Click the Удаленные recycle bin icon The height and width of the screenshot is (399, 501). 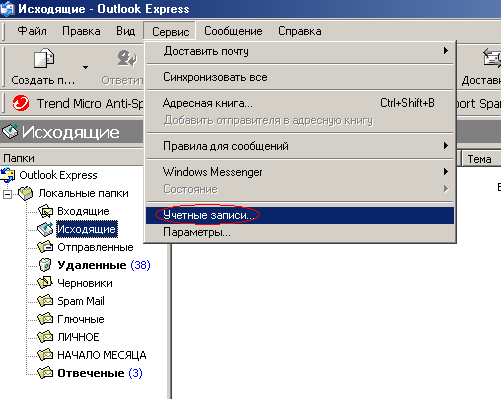coord(45,265)
